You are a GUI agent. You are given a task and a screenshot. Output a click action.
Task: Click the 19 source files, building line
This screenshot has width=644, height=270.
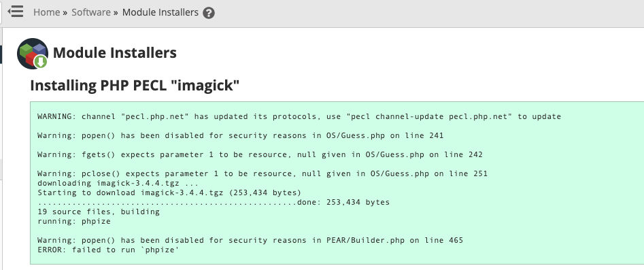click(99, 212)
